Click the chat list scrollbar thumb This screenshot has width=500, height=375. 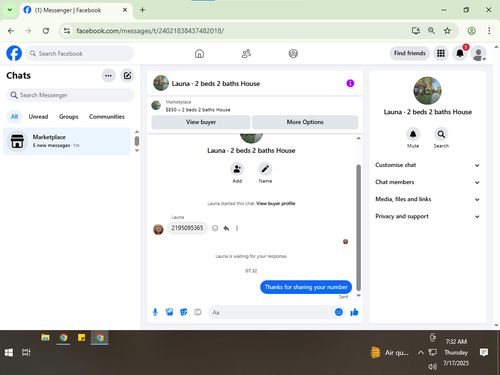tap(137, 141)
